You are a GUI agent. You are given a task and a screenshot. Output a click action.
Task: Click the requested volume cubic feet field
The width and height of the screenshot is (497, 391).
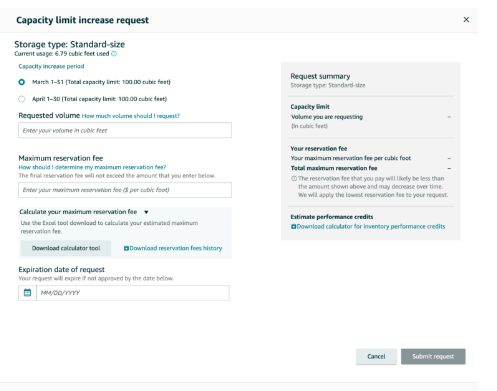tap(125, 130)
